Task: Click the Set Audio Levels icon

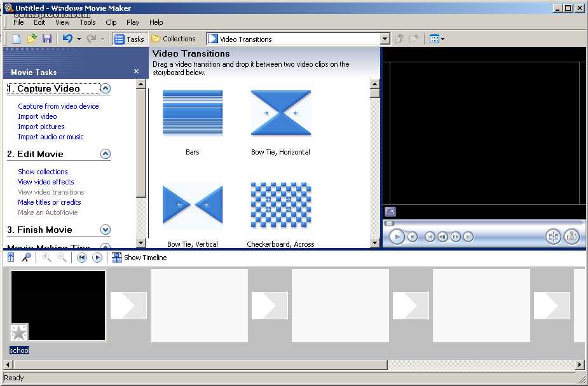Action: [x=11, y=258]
